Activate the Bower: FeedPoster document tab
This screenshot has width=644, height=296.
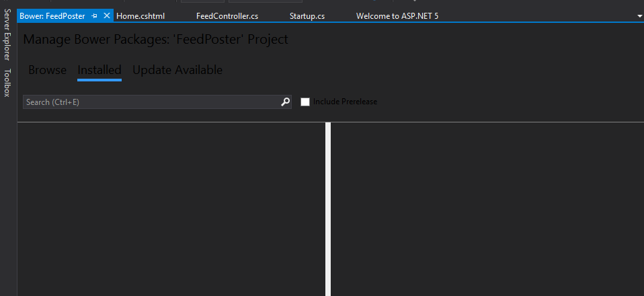[52, 15]
